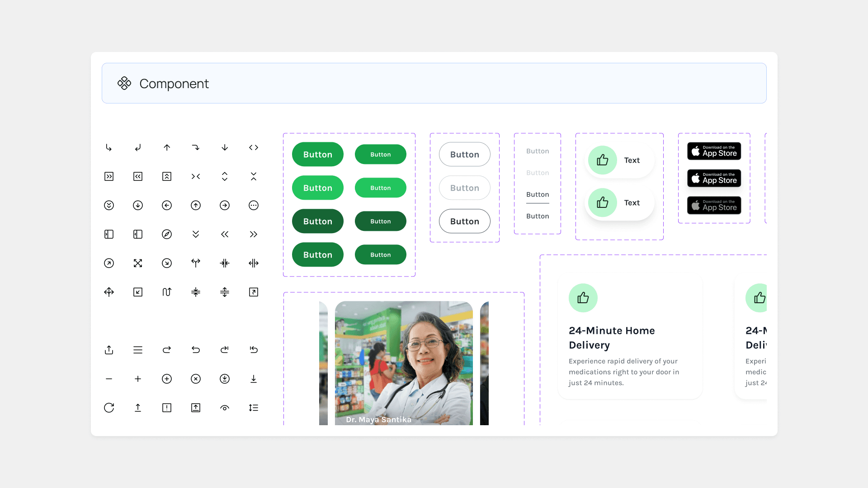Click the up-down chevron selector icon
This screenshot has width=868, height=488.
click(225, 176)
